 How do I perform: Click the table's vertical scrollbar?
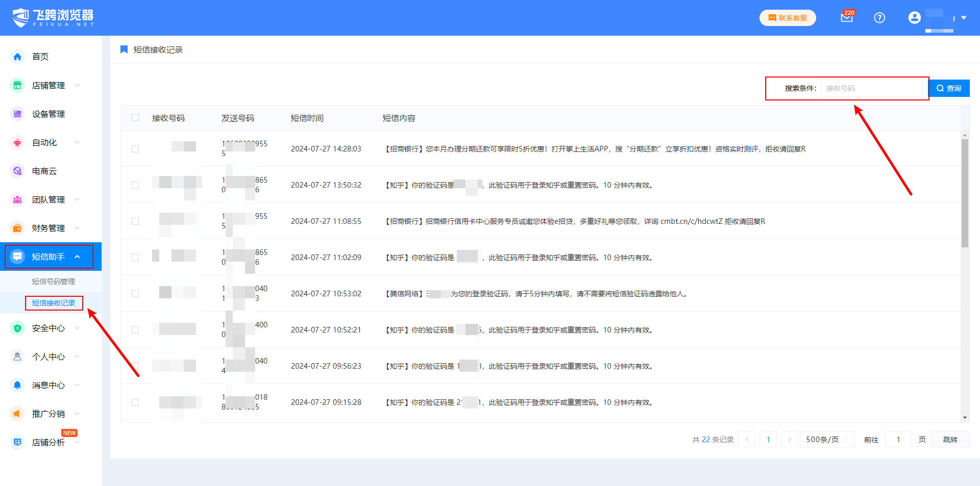[x=964, y=194]
